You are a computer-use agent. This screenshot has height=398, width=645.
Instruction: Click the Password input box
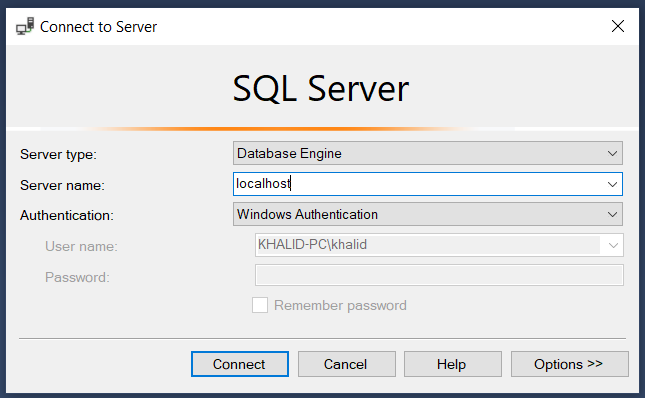point(439,275)
